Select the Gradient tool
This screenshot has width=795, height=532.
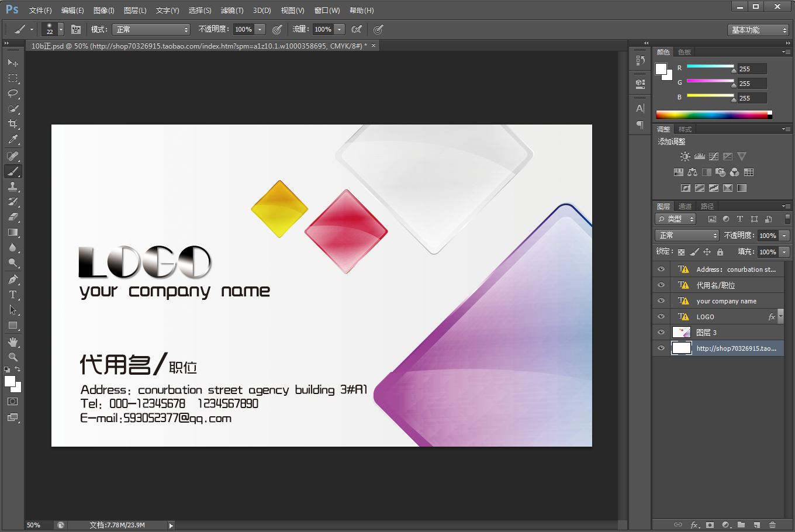point(13,232)
